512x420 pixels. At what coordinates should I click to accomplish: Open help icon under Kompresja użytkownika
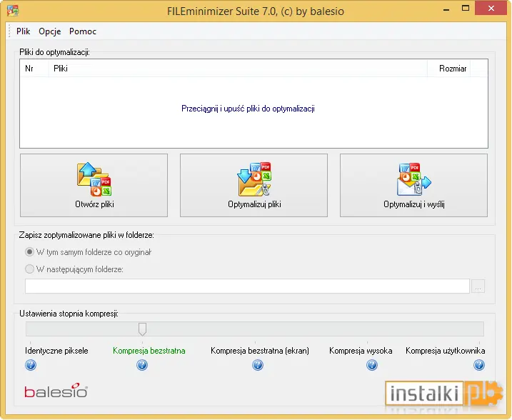[x=479, y=365]
